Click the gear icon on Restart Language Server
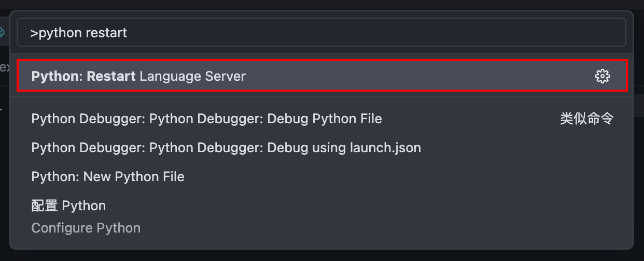 pyautogui.click(x=602, y=77)
